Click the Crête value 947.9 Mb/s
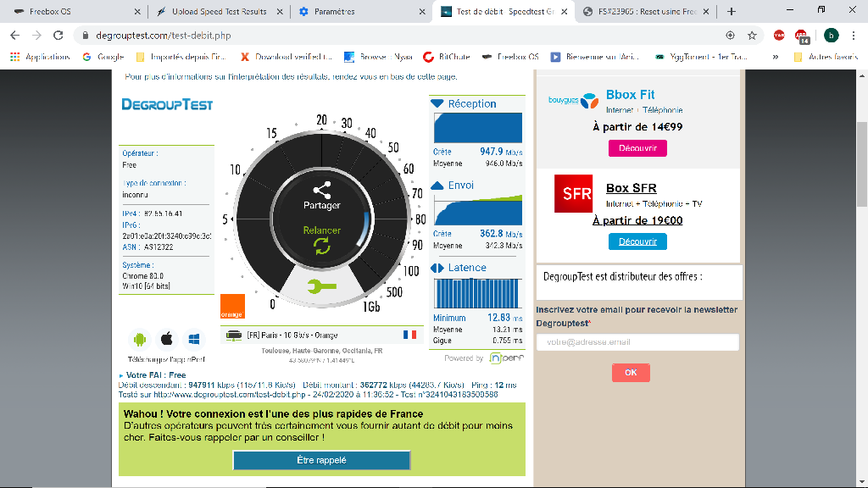This screenshot has width=868, height=488. pyautogui.click(x=501, y=152)
